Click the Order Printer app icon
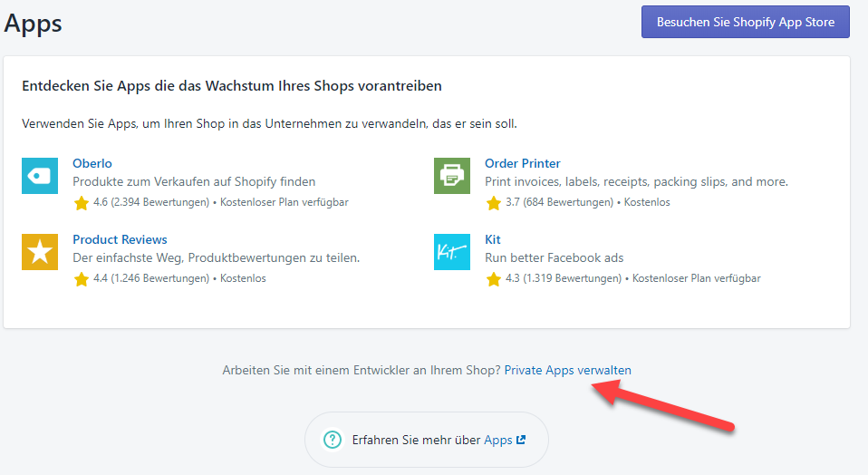 [x=452, y=176]
